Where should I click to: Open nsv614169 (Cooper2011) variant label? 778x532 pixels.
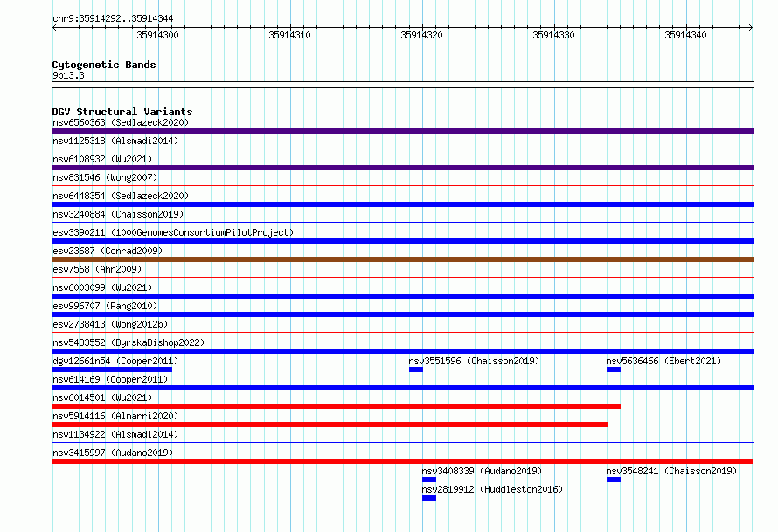(x=110, y=379)
